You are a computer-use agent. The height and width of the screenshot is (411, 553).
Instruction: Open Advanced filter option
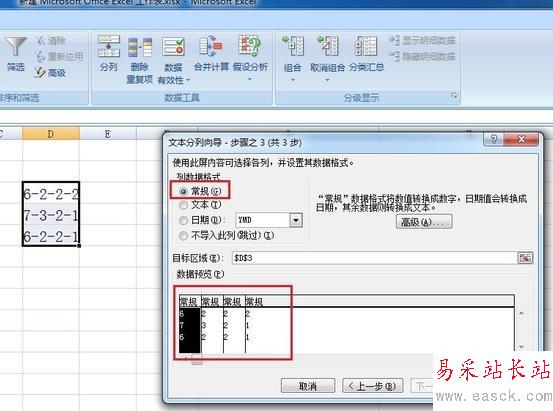pos(50,73)
